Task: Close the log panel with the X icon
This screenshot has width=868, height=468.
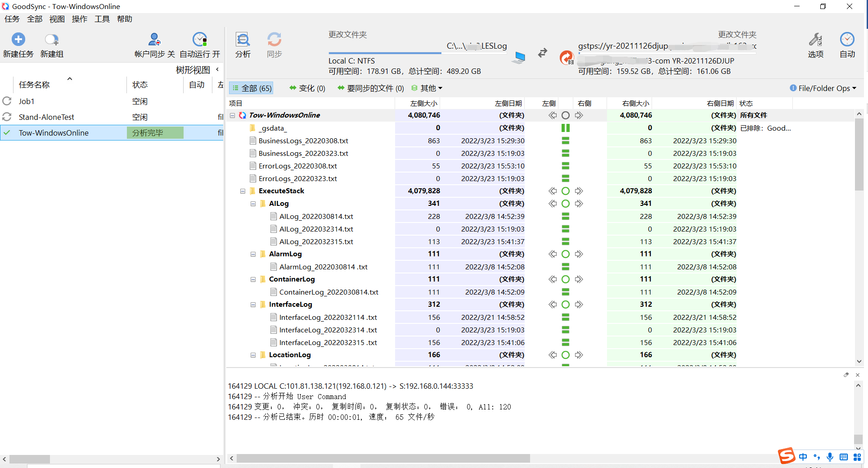Action: pos(858,375)
